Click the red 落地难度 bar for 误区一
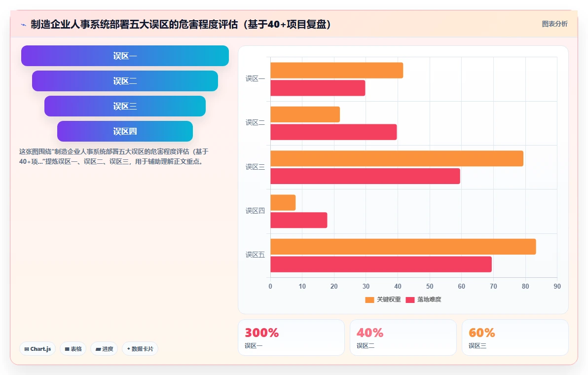This screenshot has height=375, width=588. click(318, 88)
